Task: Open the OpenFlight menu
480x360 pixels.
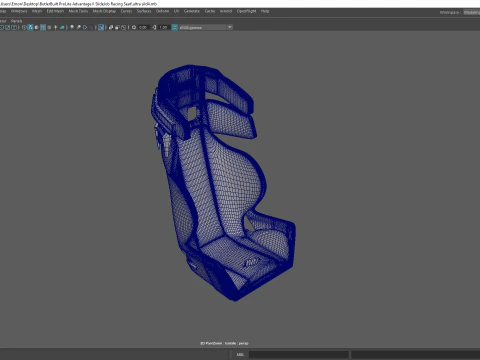Action: pyautogui.click(x=246, y=11)
